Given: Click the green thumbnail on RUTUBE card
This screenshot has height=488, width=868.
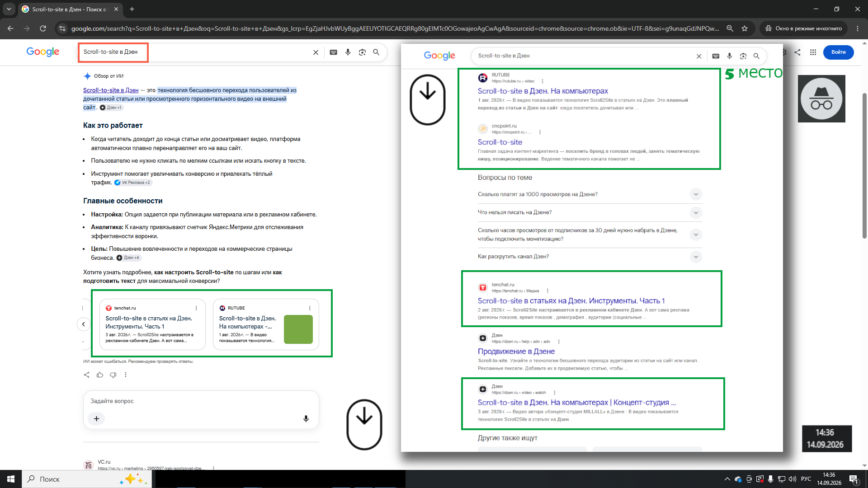Looking at the screenshot, I should (298, 329).
